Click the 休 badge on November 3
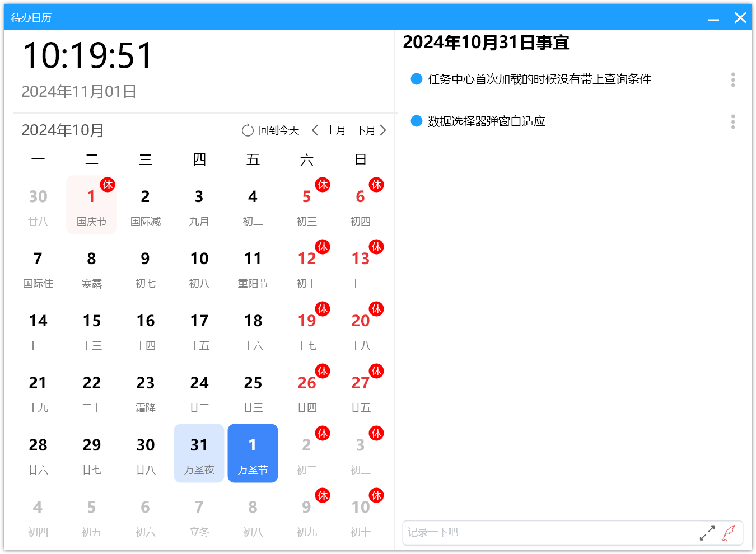The width and height of the screenshot is (756, 554). click(376, 433)
